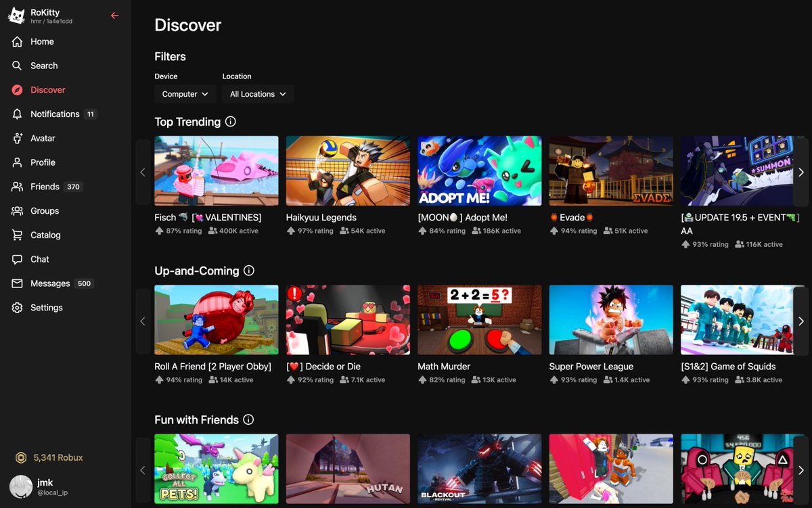Open the Evade game thumbnail
The image size is (812, 508).
coord(611,170)
